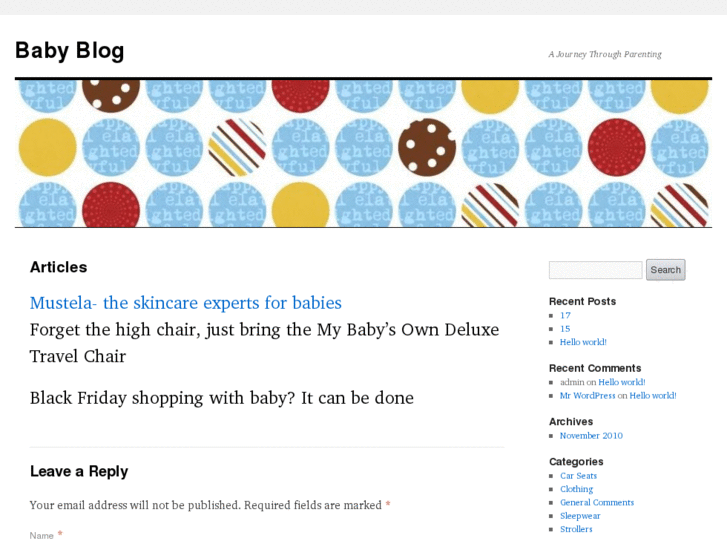Open Hello world! beside Mr WordPress comment

652,395
